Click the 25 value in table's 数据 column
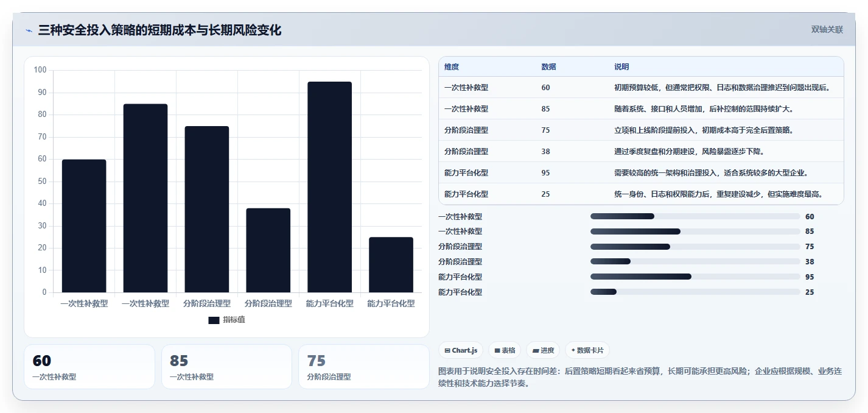Viewport: 868px width, 413px height. pyautogui.click(x=545, y=194)
